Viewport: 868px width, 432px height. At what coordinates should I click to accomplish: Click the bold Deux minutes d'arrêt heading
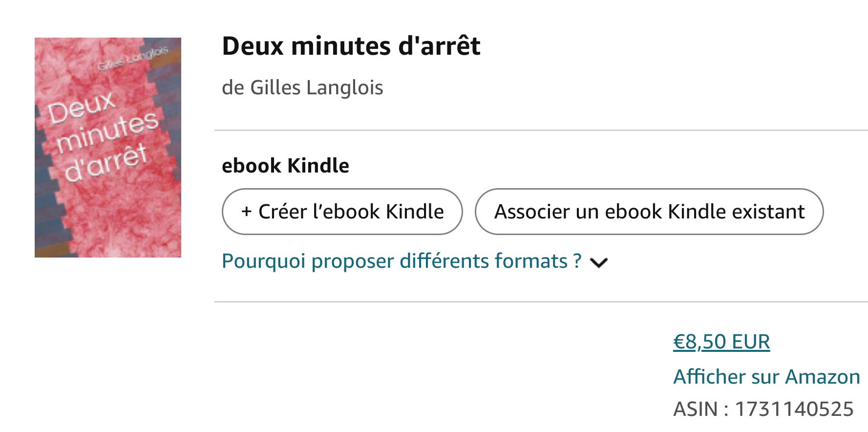351,46
